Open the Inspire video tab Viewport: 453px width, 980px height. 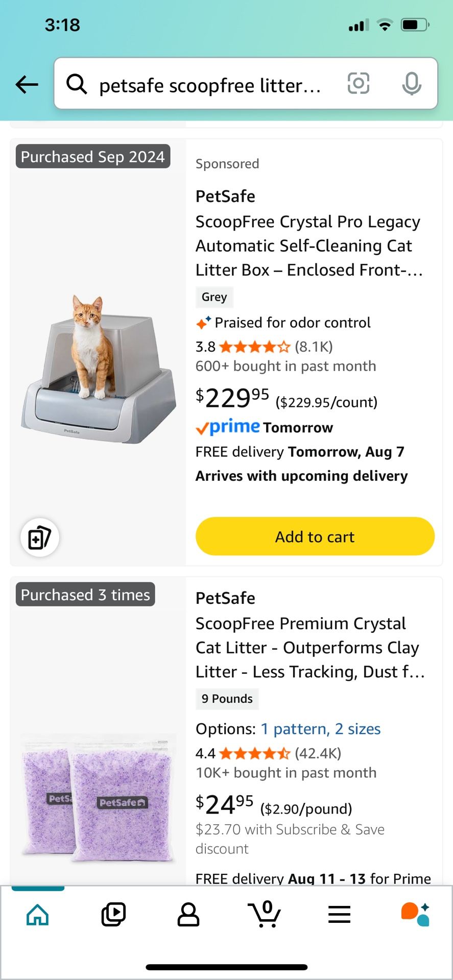pyautogui.click(x=113, y=914)
